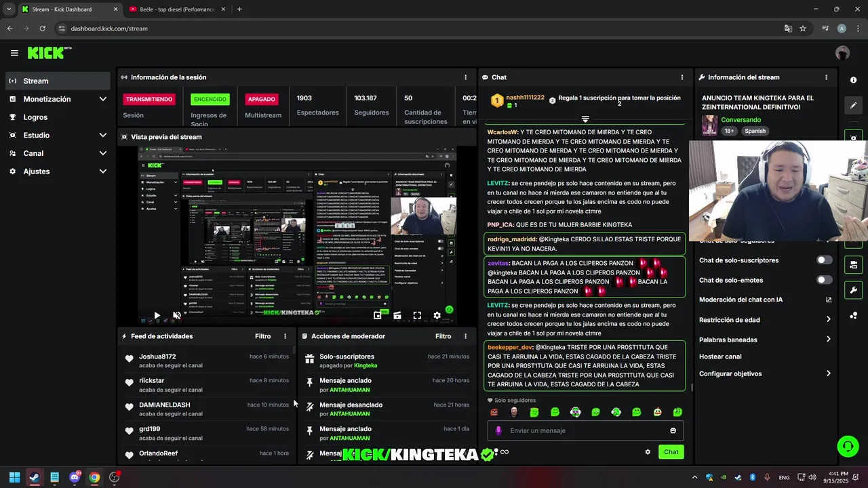Click the green support headset button
The image size is (868, 488).
[x=848, y=446]
